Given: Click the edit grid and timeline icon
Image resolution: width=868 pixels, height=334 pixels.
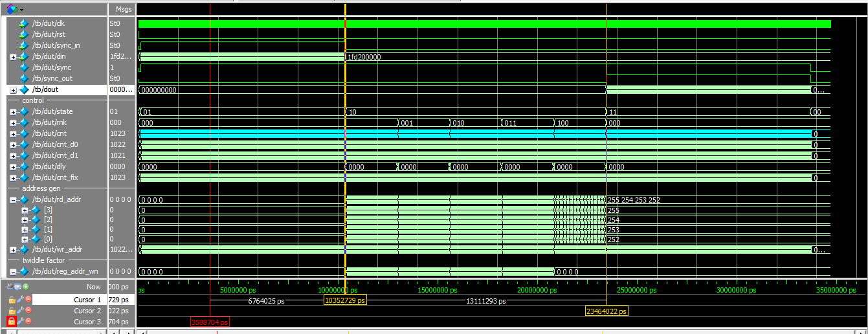Looking at the screenshot, I should click(x=17, y=287).
